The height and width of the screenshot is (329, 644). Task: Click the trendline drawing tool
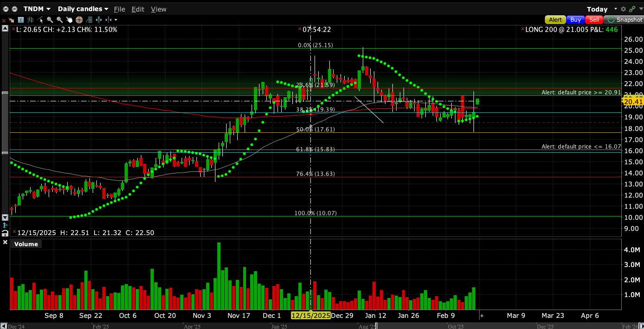(x=40, y=20)
